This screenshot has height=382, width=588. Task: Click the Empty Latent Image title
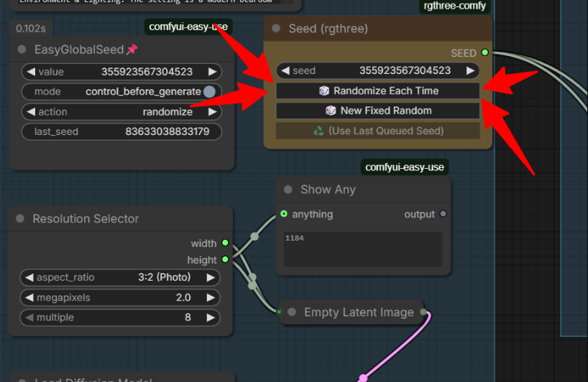click(x=359, y=312)
